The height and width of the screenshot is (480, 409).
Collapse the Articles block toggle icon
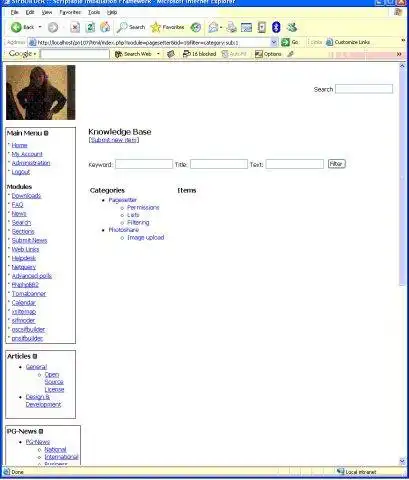pos(35,356)
